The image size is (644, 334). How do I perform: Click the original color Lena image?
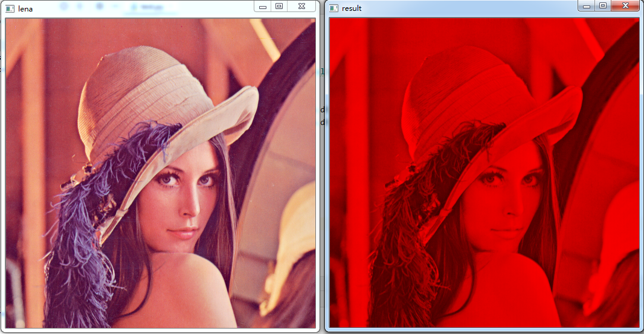(x=161, y=173)
